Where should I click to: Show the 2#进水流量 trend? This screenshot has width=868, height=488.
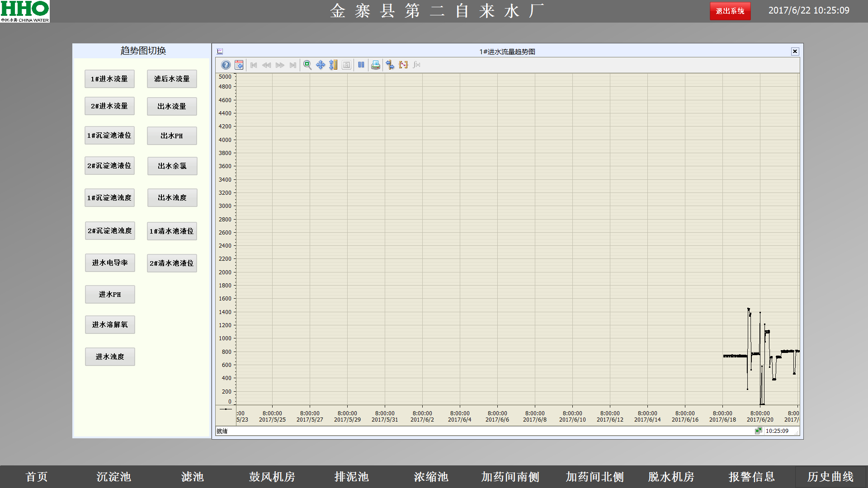click(109, 106)
